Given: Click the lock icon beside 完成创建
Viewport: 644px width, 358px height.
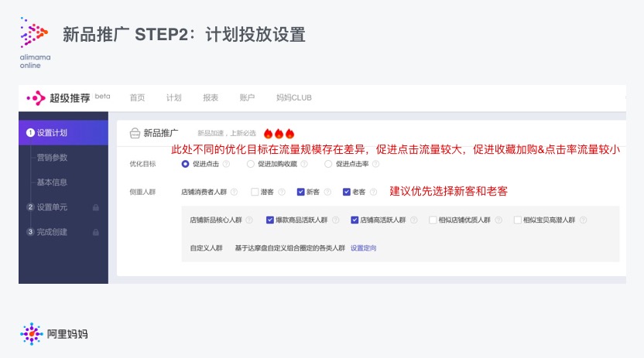Looking at the screenshot, I should tap(96, 233).
